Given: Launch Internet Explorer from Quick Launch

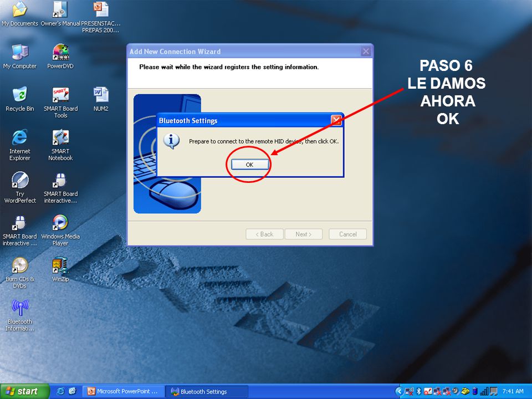Looking at the screenshot, I should [x=61, y=391].
